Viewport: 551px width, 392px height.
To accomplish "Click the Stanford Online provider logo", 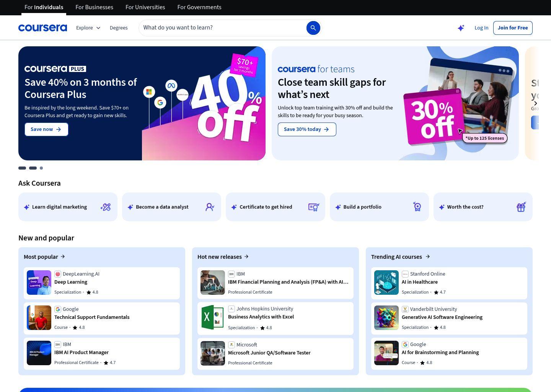I will point(405,274).
